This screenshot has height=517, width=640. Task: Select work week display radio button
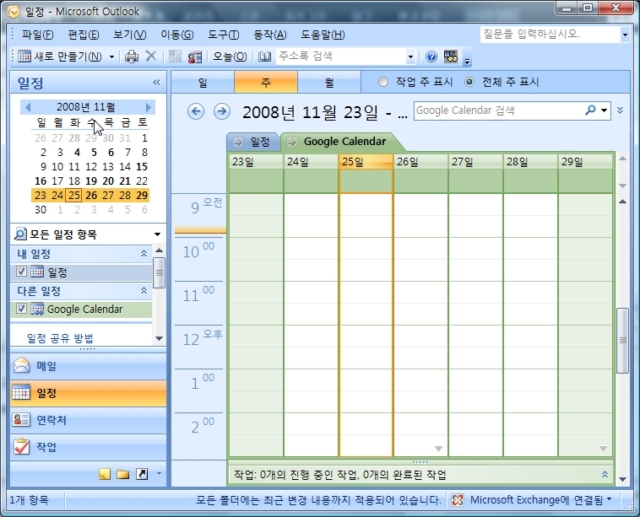click(382, 82)
